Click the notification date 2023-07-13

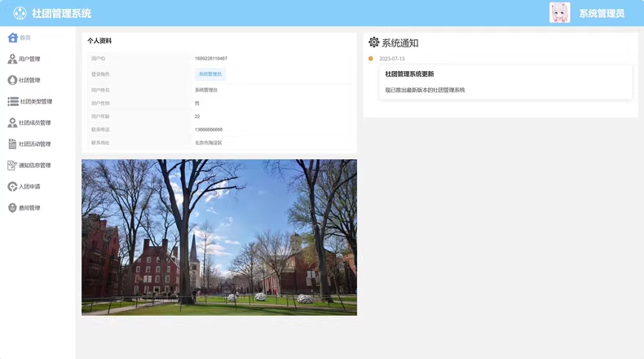392,59
